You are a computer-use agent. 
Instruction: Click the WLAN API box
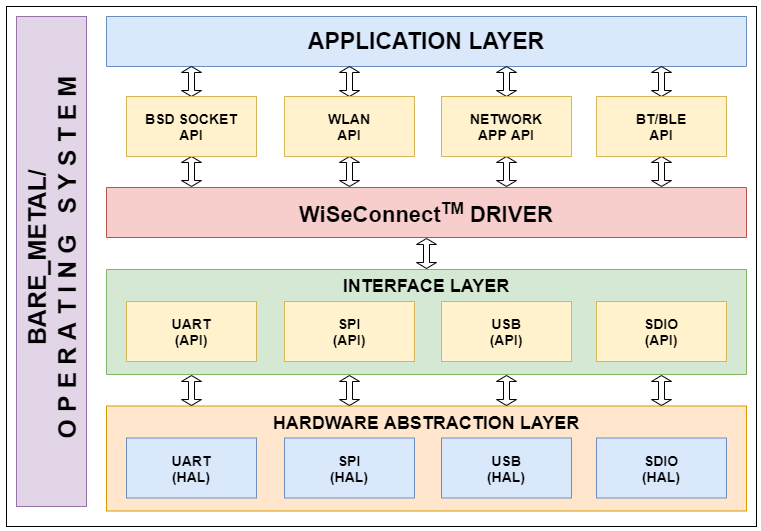click(x=349, y=127)
